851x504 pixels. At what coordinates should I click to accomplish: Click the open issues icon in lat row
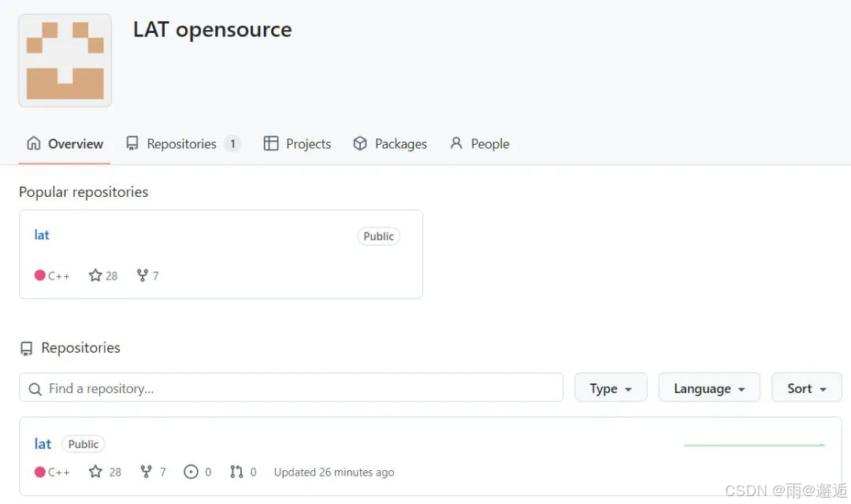pos(191,472)
